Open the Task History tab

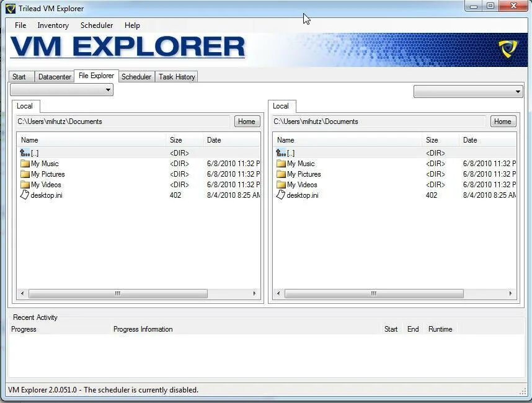coord(177,77)
